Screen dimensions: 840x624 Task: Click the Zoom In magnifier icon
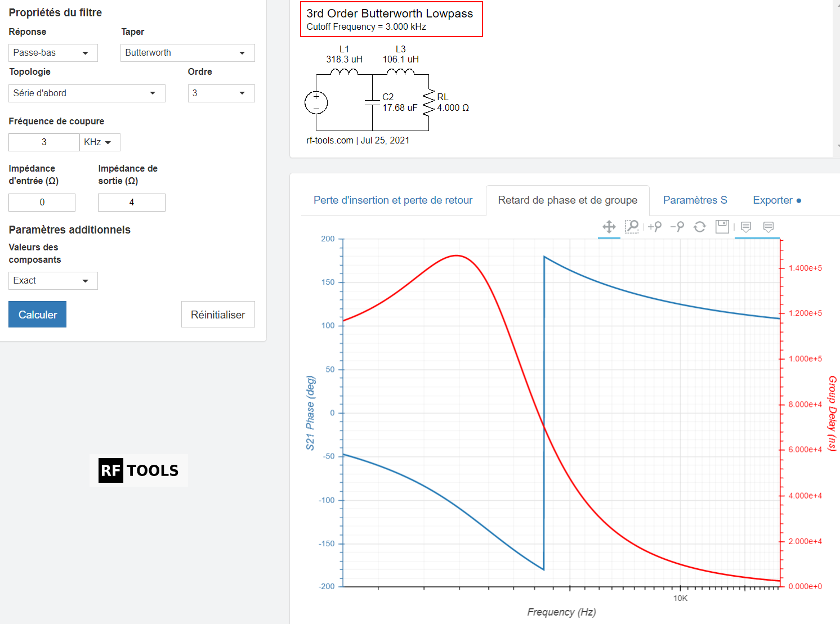tap(654, 227)
